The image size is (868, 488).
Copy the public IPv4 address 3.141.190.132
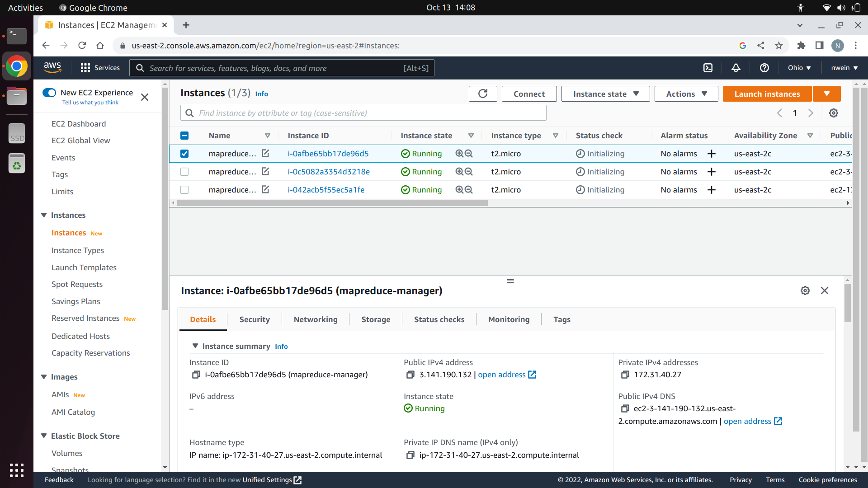(x=410, y=375)
